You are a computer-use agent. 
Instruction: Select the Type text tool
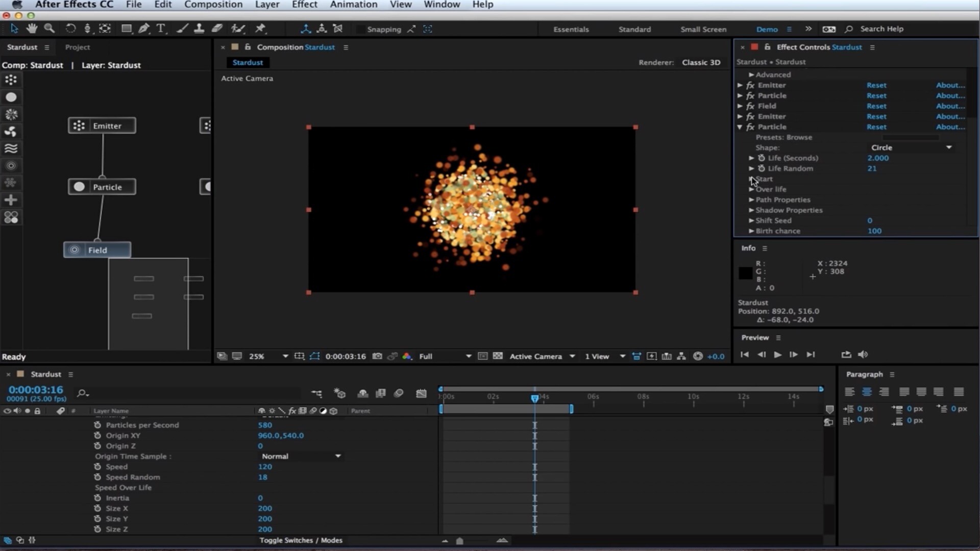(161, 29)
